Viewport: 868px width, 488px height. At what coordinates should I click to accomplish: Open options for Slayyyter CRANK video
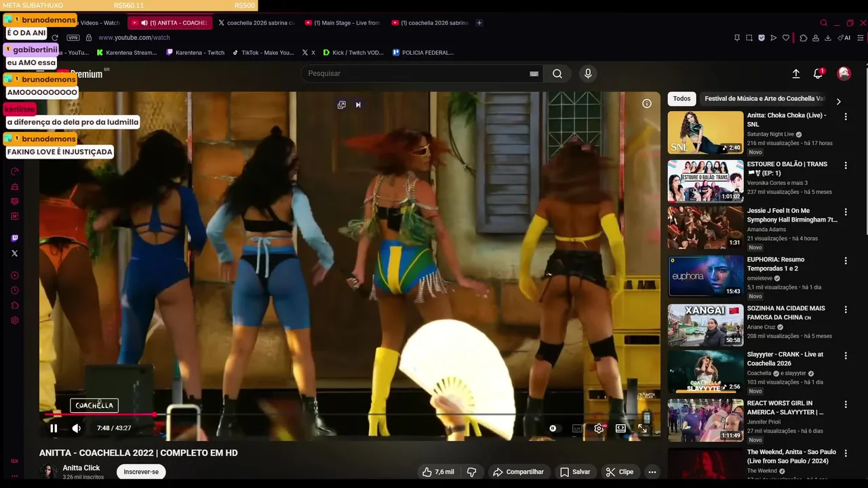(846, 356)
